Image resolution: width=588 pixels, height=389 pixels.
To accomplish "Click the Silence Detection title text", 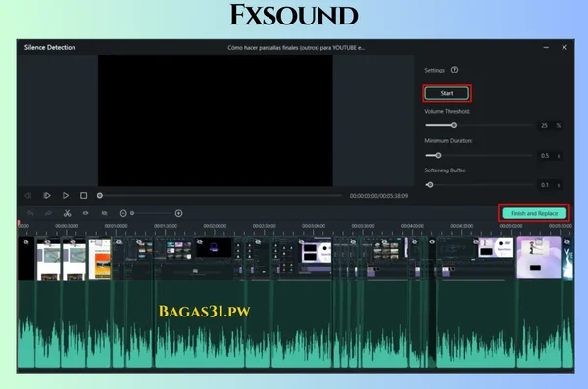I will [50, 47].
